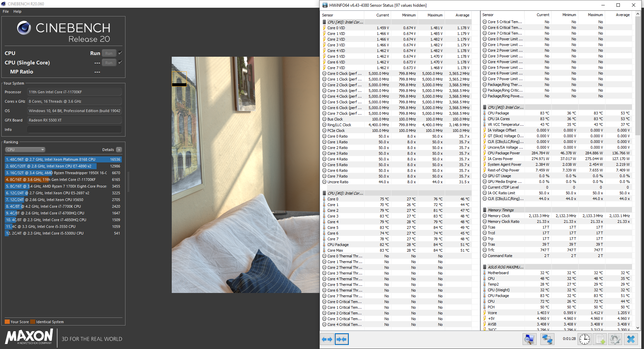Select the Xeon CPU X5650 ranking row
This screenshot has width=644, height=349.
click(63, 200)
